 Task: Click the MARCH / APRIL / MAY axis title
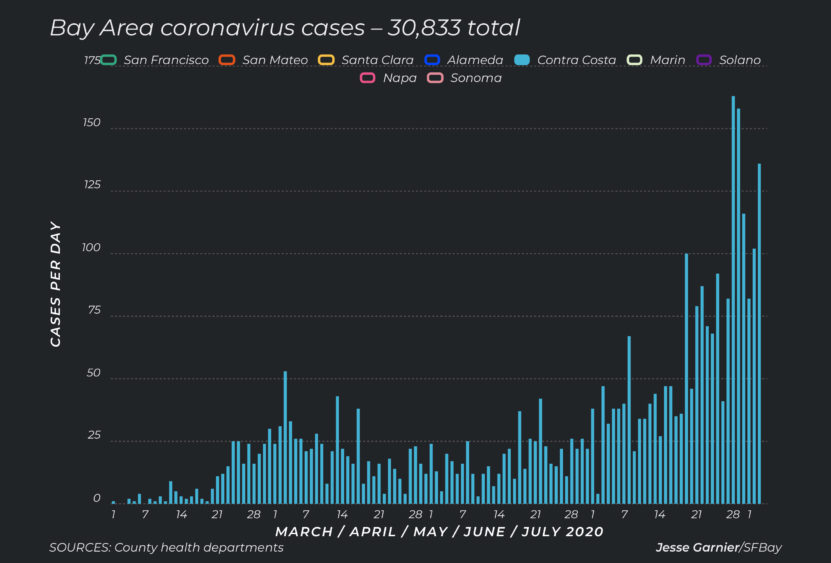pos(439,532)
